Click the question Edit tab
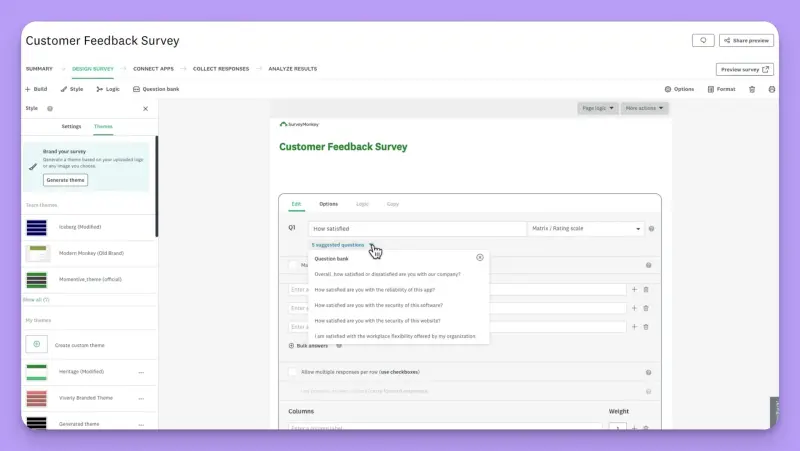800x451 pixels. click(296, 204)
